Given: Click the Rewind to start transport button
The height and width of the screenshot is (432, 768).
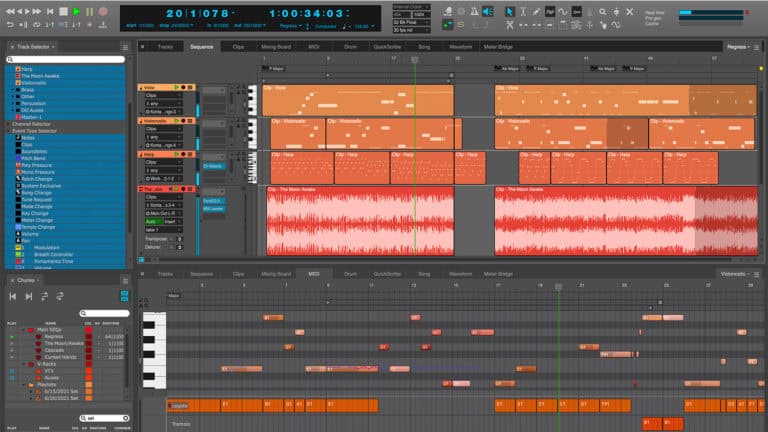Looking at the screenshot, I should (x=50, y=11).
